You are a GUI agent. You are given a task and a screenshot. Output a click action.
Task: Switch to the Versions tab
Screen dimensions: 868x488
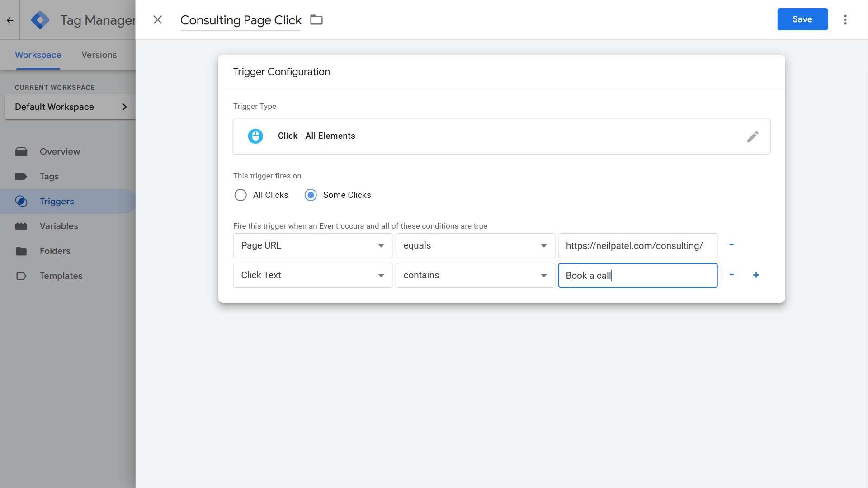[99, 55]
